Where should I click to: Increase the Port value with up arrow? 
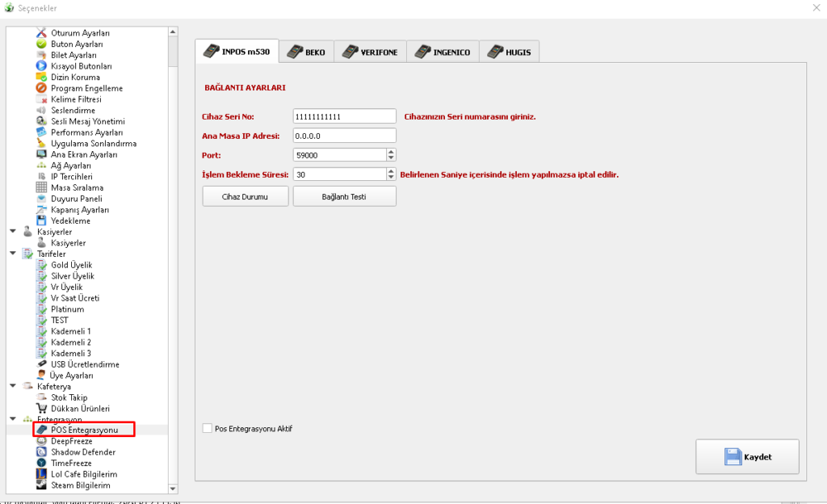[391, 151]
